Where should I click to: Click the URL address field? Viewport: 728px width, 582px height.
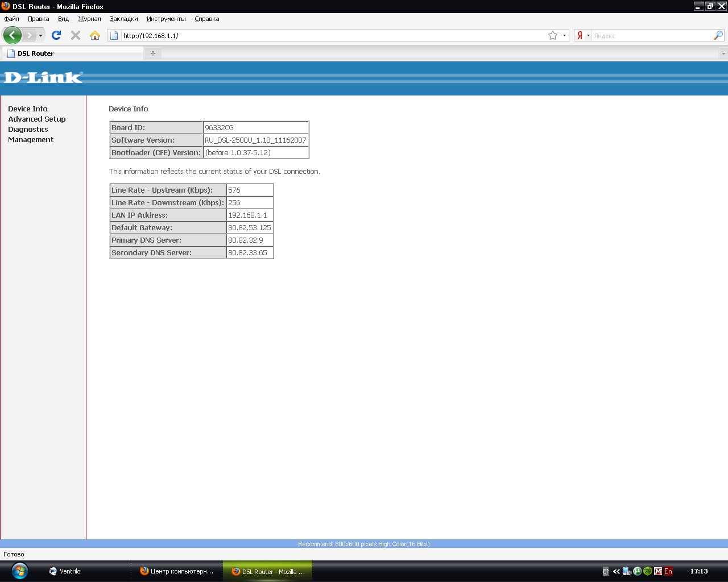330,35
